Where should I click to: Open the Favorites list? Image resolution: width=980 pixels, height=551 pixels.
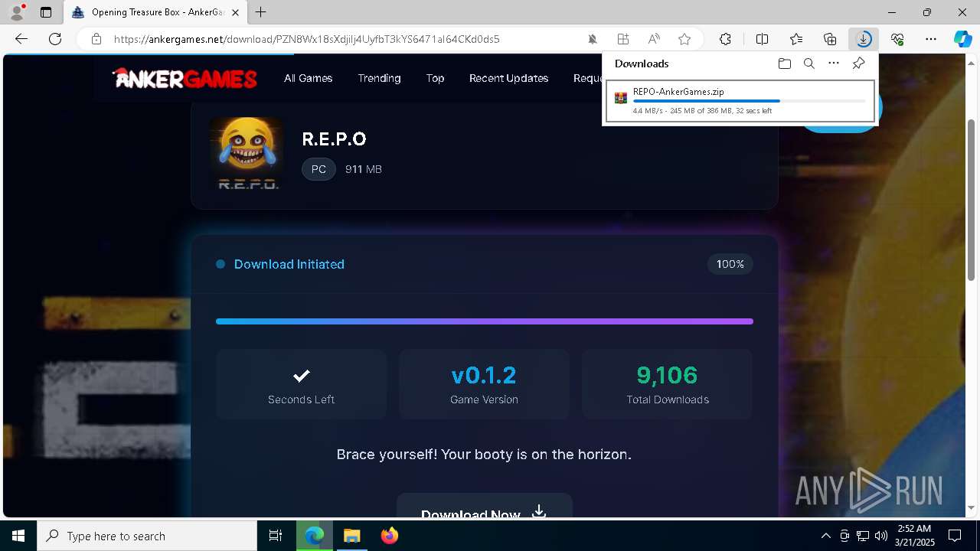click(796, 39)
